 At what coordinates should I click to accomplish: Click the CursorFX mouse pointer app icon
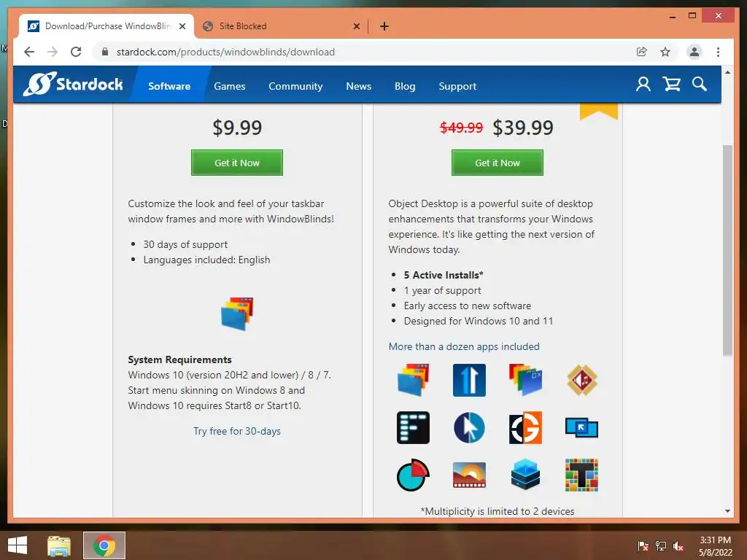click(469, 427)
